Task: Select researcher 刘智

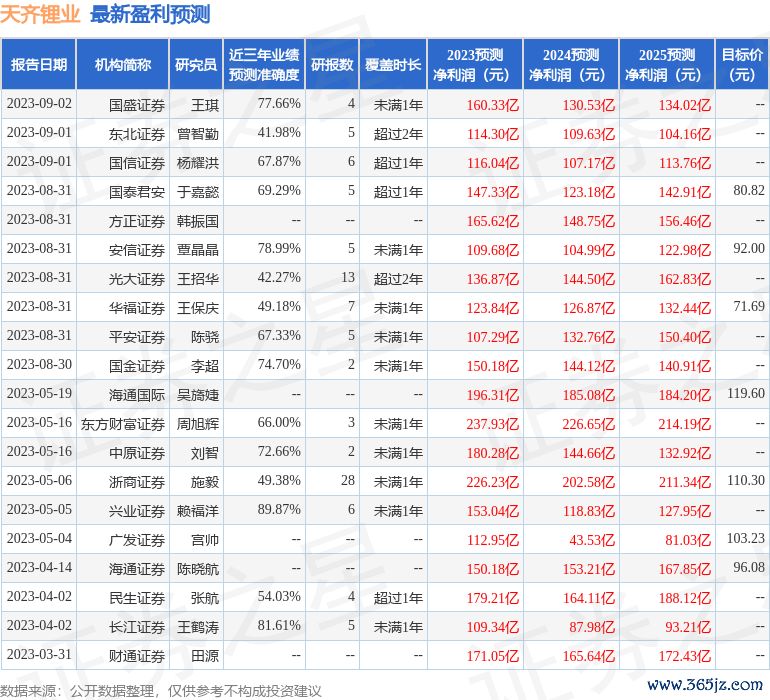Action: [x=205, y=453]
